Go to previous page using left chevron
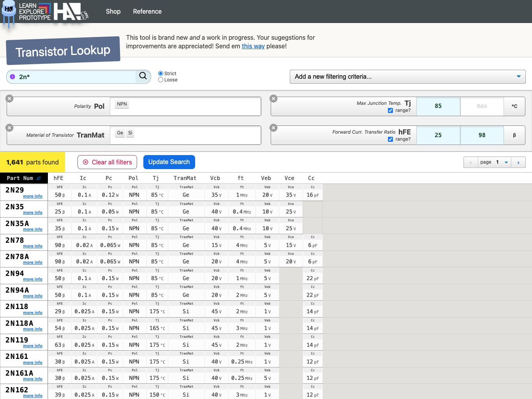The height and width of the screenshot is (399, 532). pyautogui.click(x=470, y=162)
